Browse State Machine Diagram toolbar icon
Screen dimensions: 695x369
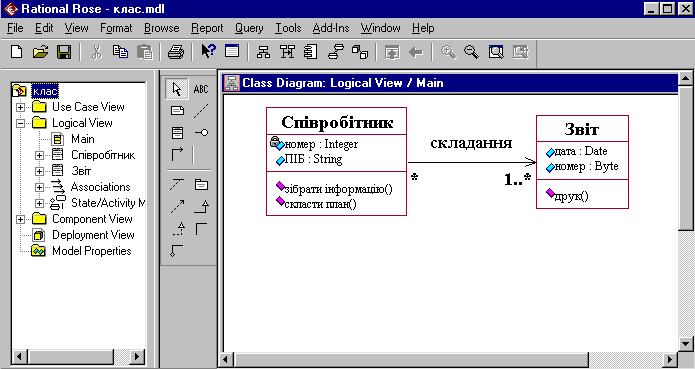click(336, 52)
